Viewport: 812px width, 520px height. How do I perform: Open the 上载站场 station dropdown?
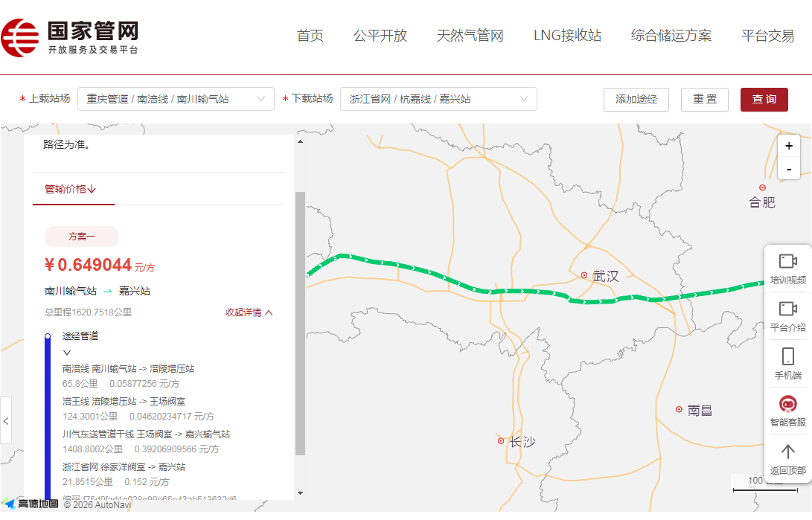click(x=176, y=99)
